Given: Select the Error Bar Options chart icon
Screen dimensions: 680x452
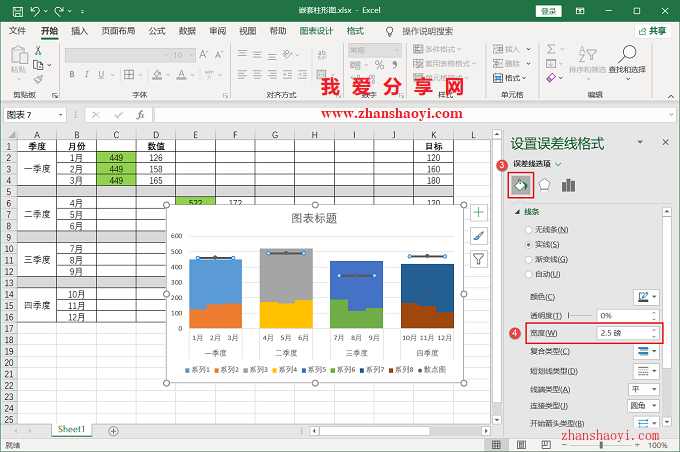Looking at the screenshot, I should point(568,185).
